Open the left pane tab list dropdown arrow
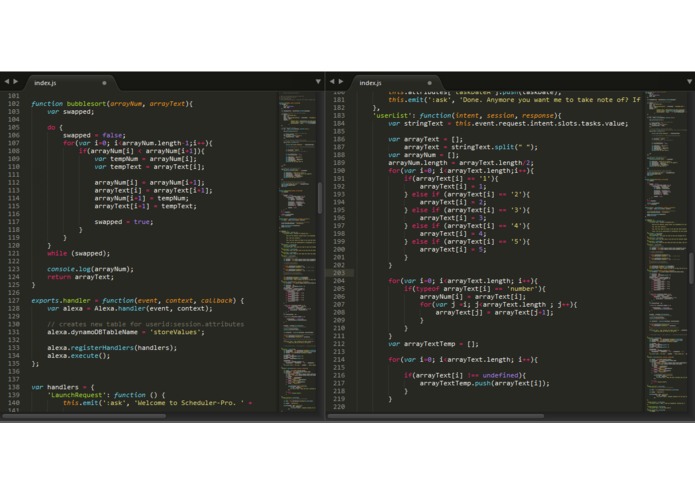This screenshot has width=695, height=494. pos(318,82)
